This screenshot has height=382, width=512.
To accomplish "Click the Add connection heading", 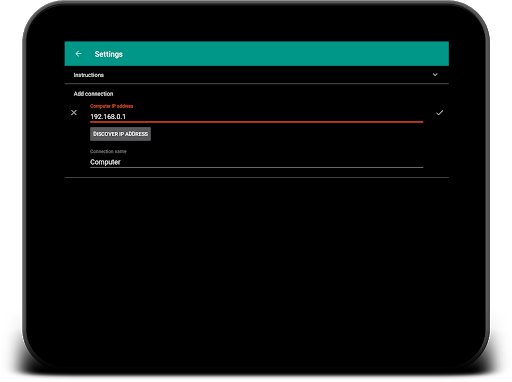I will pyautogui.click(x=93, y=94).
